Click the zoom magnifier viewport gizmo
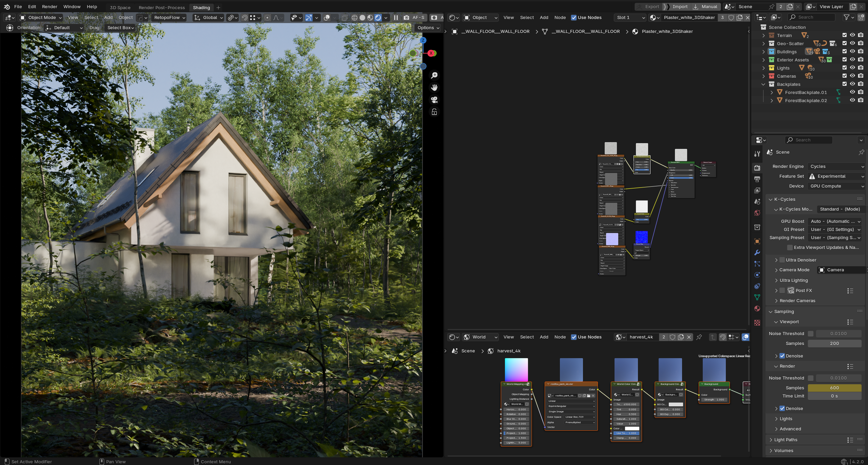Image resolution: width=868 pixels, height=465 pixels. [434, 75]
